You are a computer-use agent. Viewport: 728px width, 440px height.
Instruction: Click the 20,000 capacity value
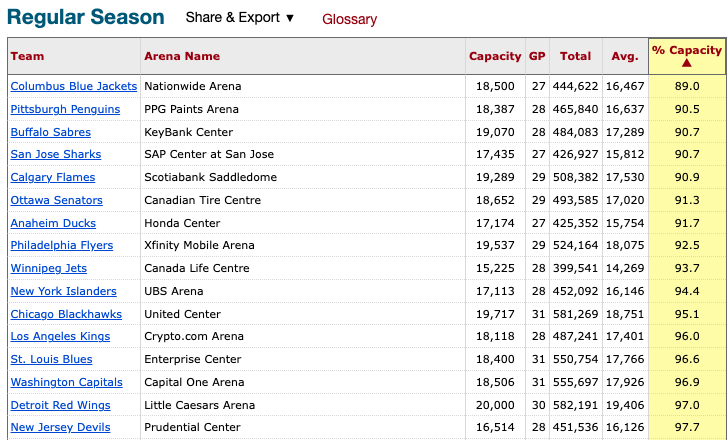[x=495, y=405]
